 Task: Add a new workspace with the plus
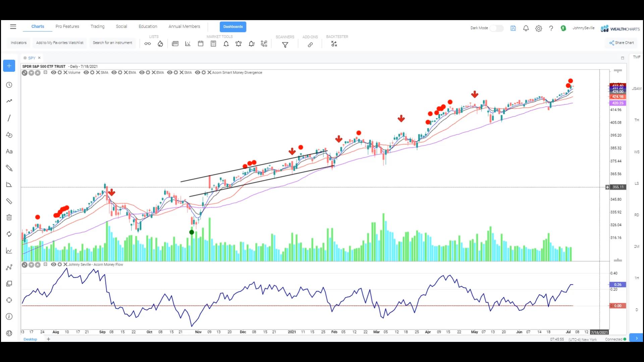click(48, 339)
